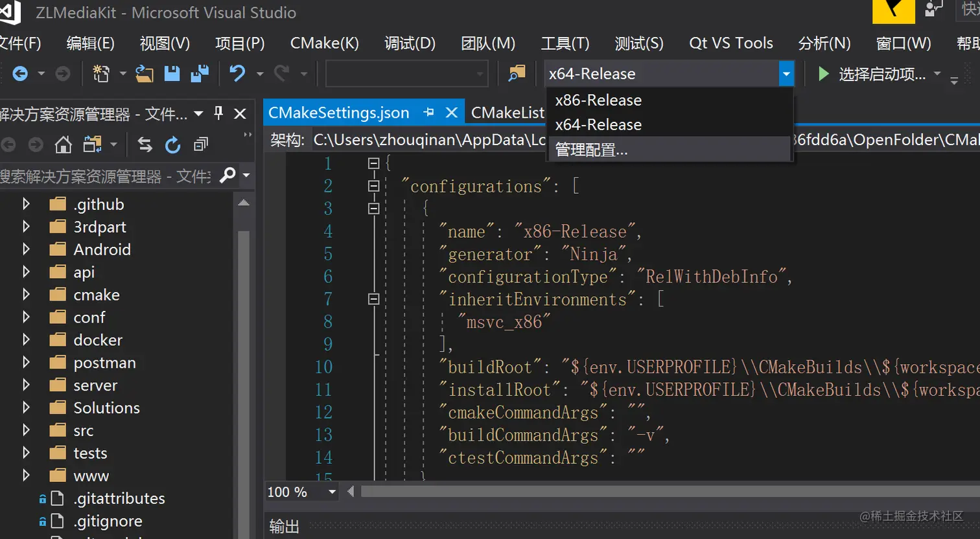Open the 视图(V) view menu
Screen dimensions: 980x539
tap(165, 43)
